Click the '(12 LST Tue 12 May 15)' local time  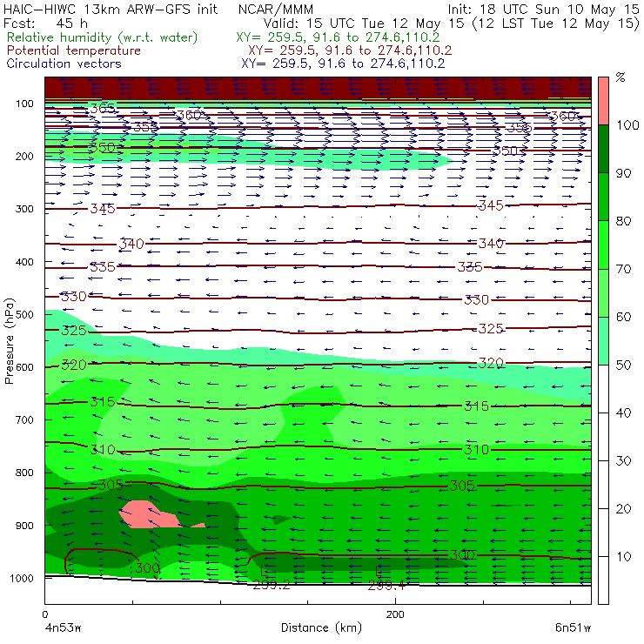coord(556,23)
